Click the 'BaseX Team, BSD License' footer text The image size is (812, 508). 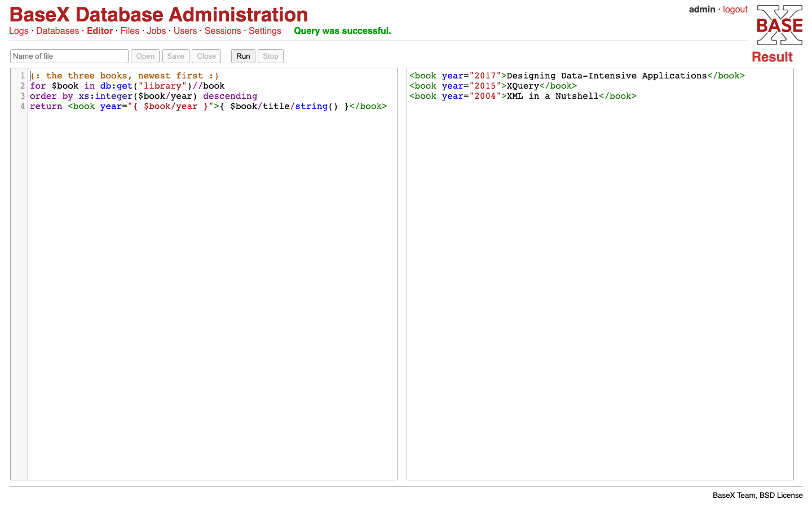(758, 496)
